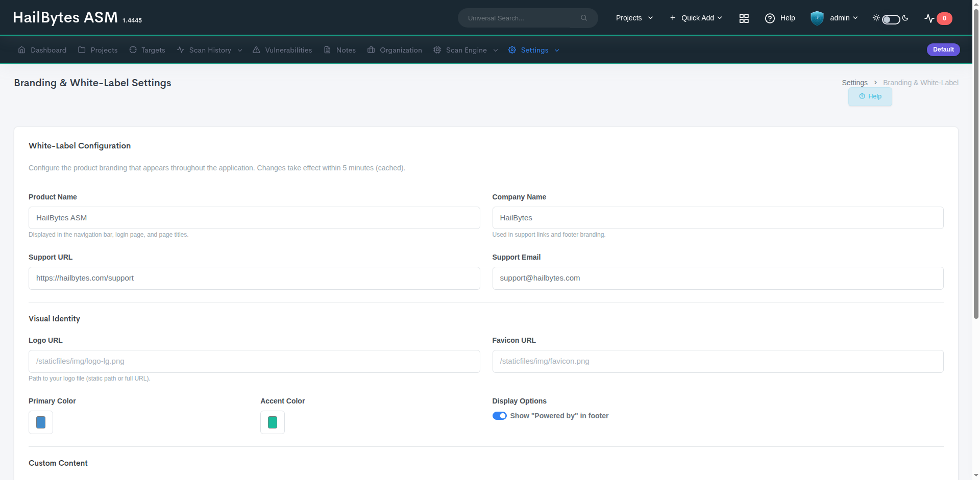Screen dimensions: 980x480
Task: Click the admin shield avatar
Action: coord(817,18)
